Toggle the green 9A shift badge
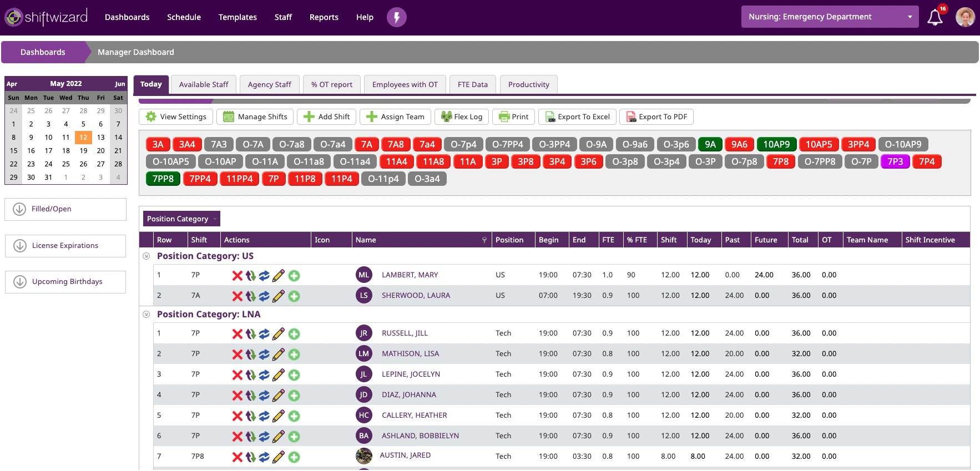This screenshot has width=980, height=471. click(x=710, y=145)
